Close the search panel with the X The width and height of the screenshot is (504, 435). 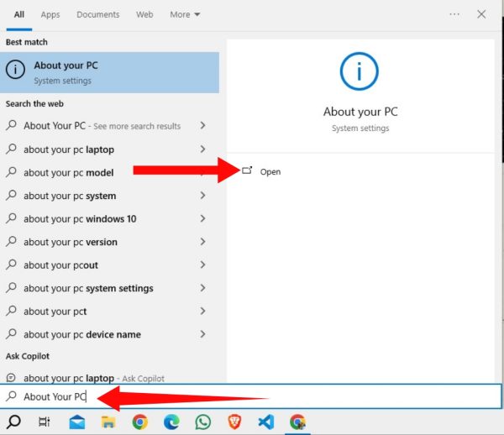pyautogui.click(x=481, y=14)
